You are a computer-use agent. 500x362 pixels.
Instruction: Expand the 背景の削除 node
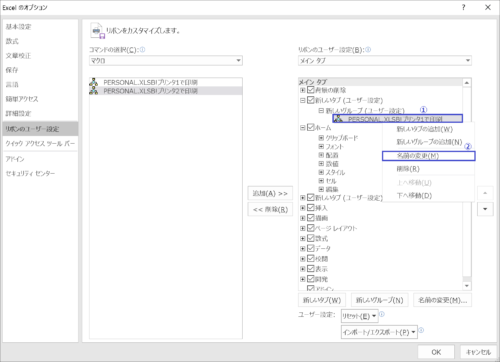click(x=303, y=90)
